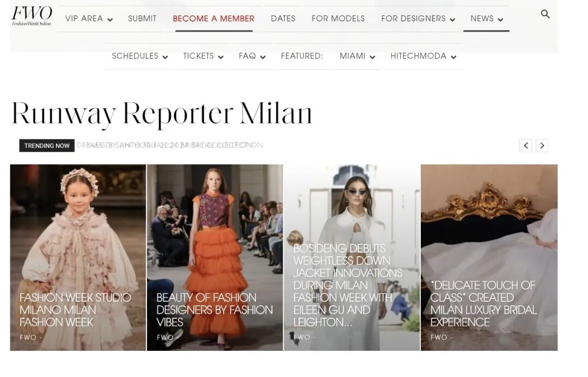This screenshot has height=377, width=588.
Task: Go to next trending item arrow
Action: (542, 145)
